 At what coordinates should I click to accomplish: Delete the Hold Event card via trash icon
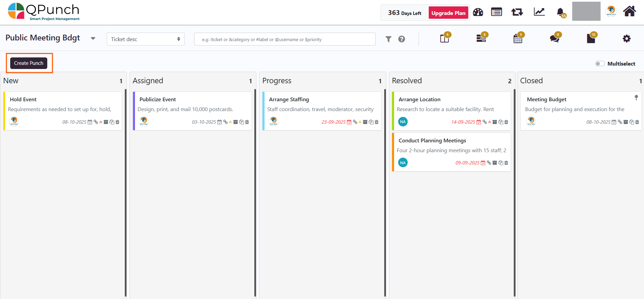(x=118, y=122)
